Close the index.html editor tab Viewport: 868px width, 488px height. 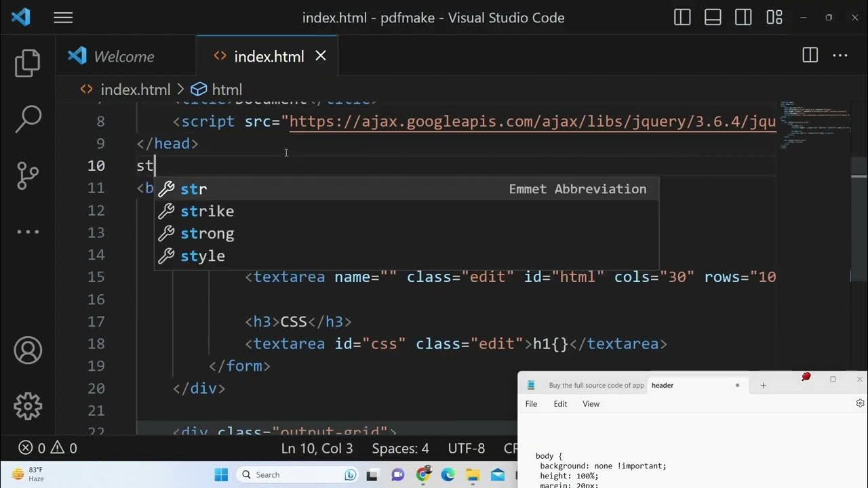(321, 56)
